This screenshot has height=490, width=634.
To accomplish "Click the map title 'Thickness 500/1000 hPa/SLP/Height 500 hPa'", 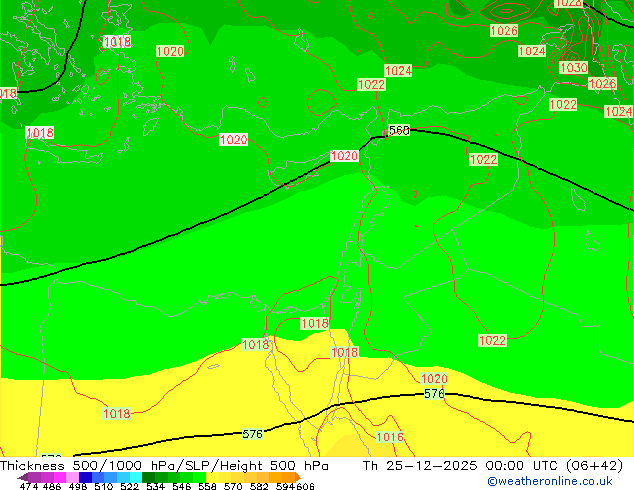I will pyautogui.click(x=164, y=466).
